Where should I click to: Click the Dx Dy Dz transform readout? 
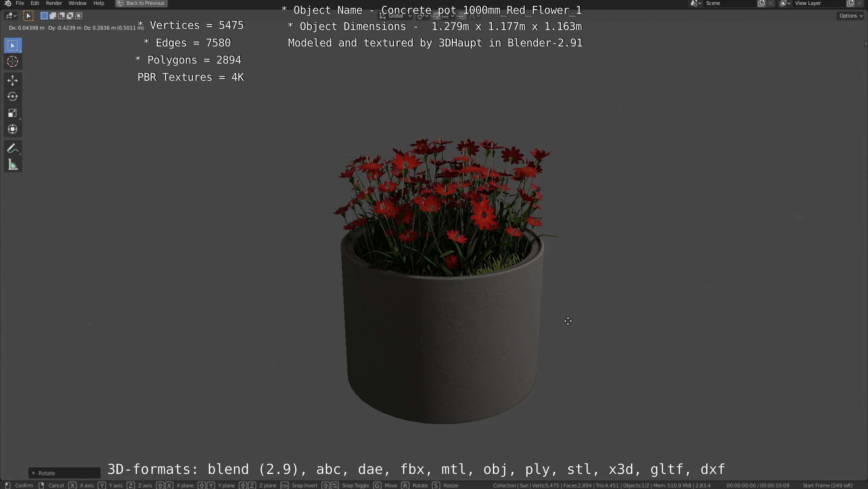coord(76,28)
